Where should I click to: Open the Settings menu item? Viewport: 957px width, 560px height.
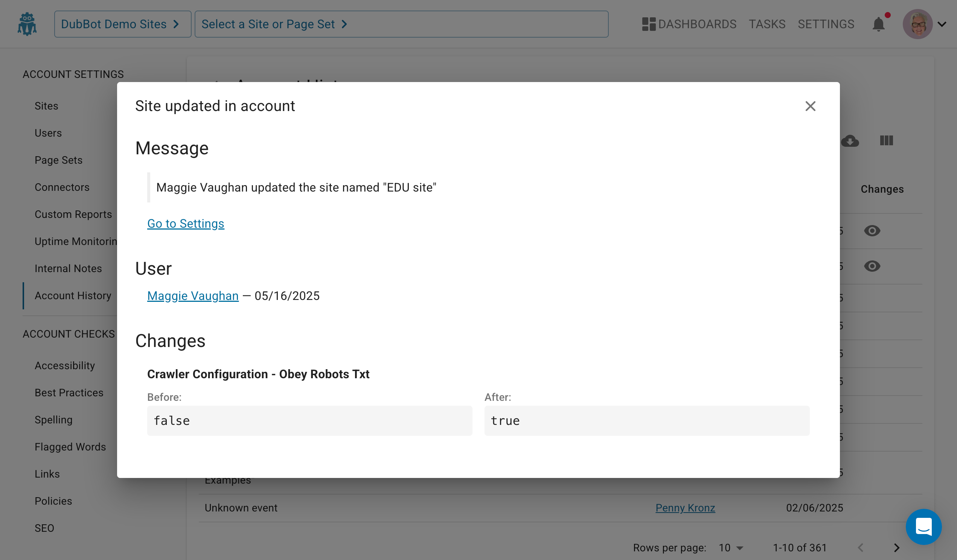(x=826, y=24)
